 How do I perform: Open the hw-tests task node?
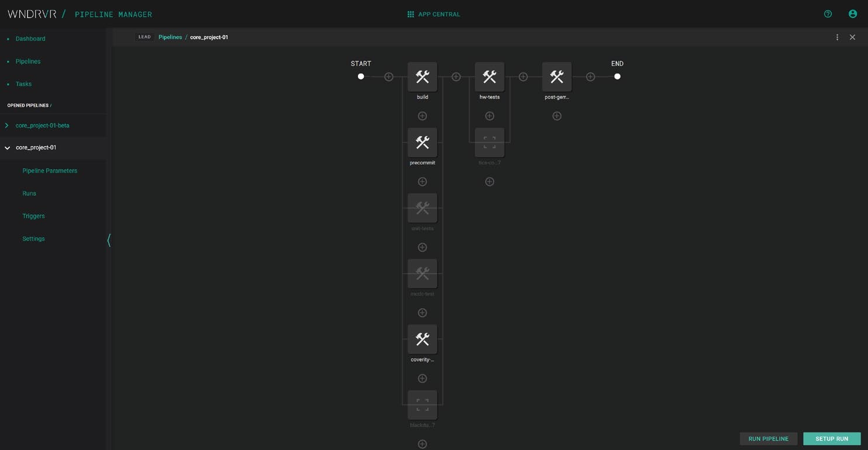pyautogui.click(x=490, y=77)
